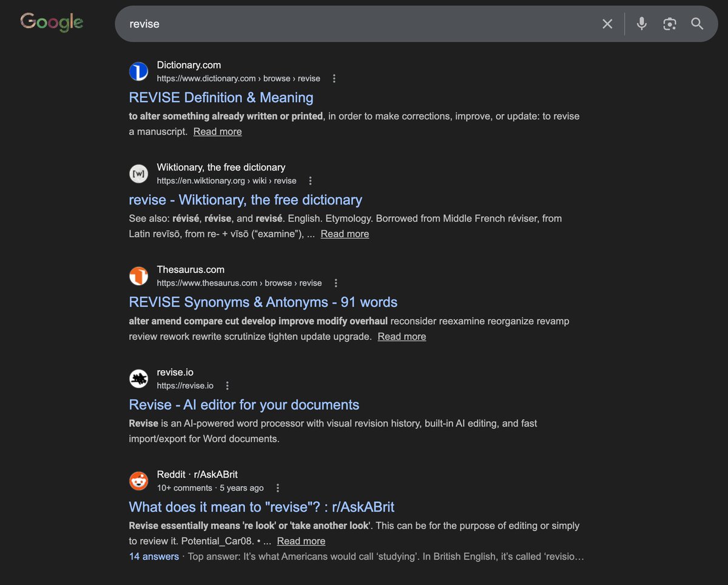Image resolution: width=728 pixels, height=585 pixels.
Task: Select the microphone voice search icon
Action: (x=641, y=24)
